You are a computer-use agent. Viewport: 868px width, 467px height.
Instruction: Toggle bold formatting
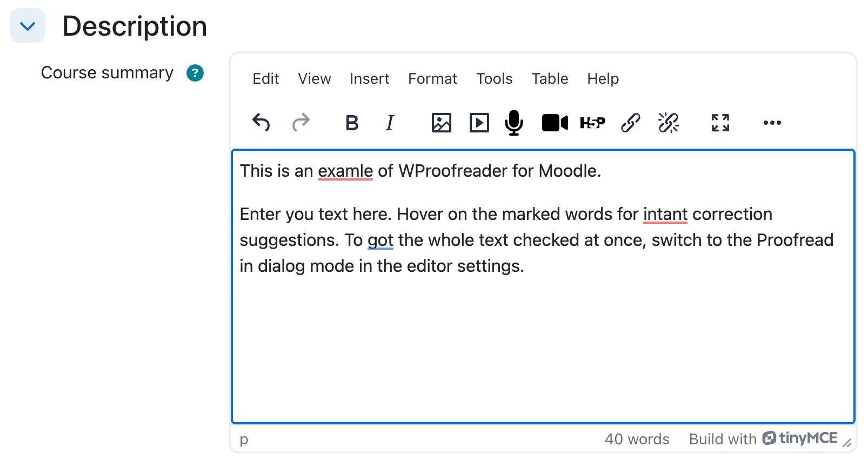(352, 123)
